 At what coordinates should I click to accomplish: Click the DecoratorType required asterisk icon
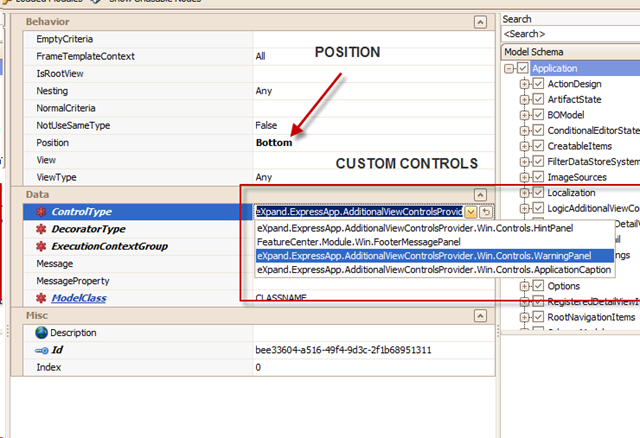41,229
